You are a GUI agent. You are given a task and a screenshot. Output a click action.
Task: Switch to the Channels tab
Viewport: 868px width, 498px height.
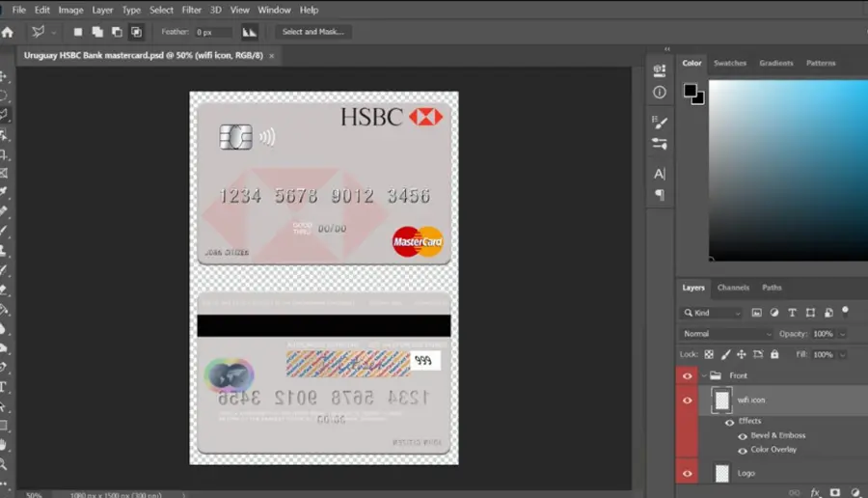733,288
